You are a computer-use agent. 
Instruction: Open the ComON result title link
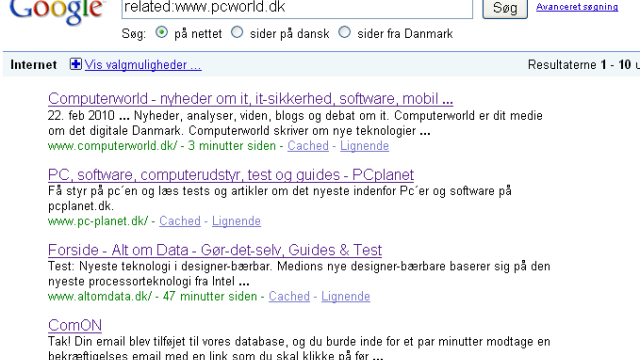point(75,325)
